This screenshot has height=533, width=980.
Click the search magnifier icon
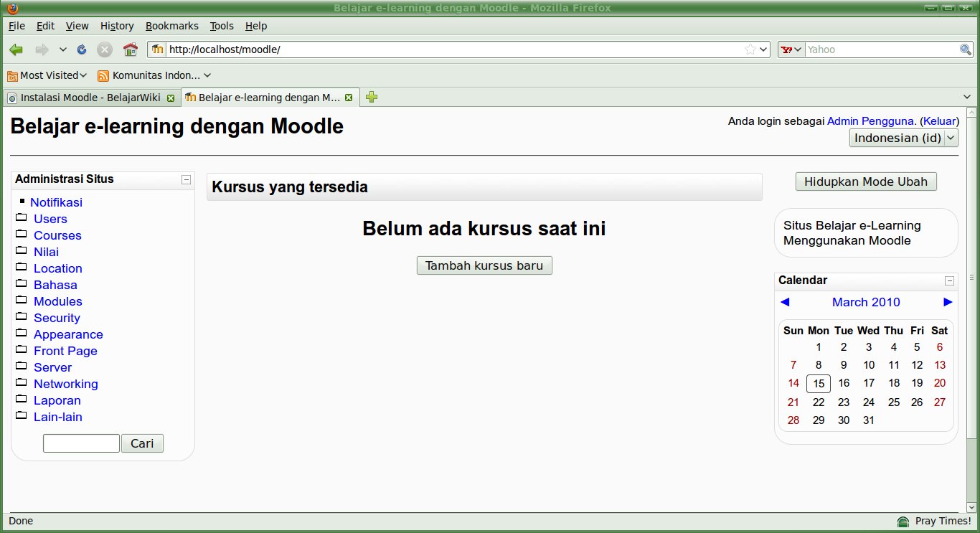click(x=966, y=49)
